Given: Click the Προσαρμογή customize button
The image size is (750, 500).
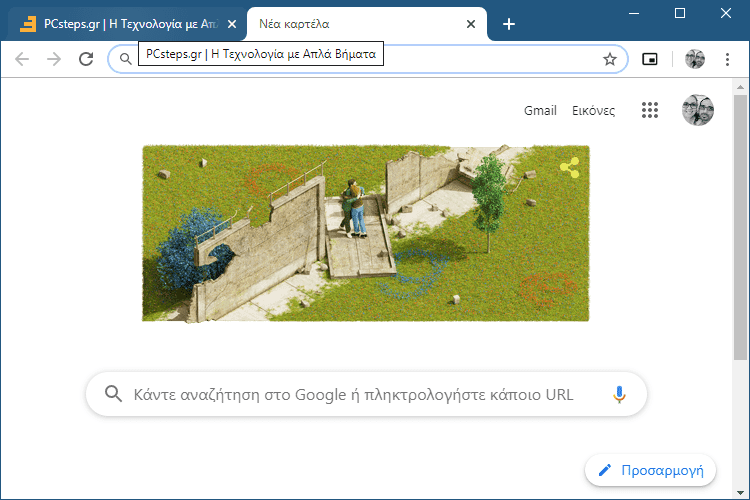Looking at the screenshot, I should pos(651,470).
